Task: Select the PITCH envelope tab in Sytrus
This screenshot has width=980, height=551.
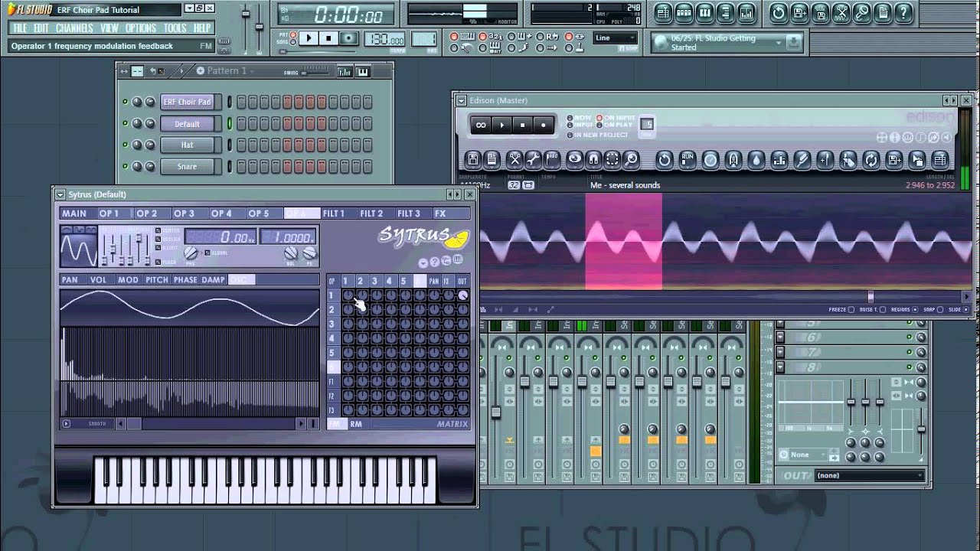Action: (x=156, y=280)
